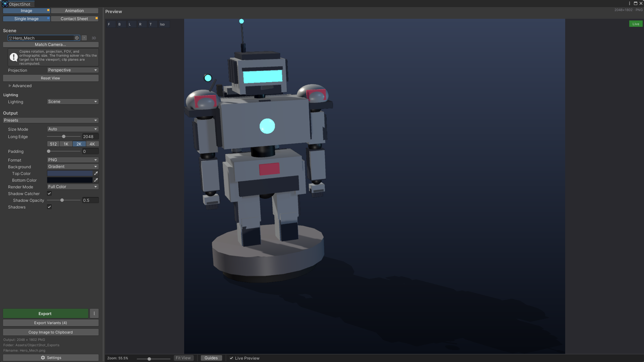This screenshot has width=644, height=362.
Task: Switch to the Animation tab
Action: click(x=74, y=11)
